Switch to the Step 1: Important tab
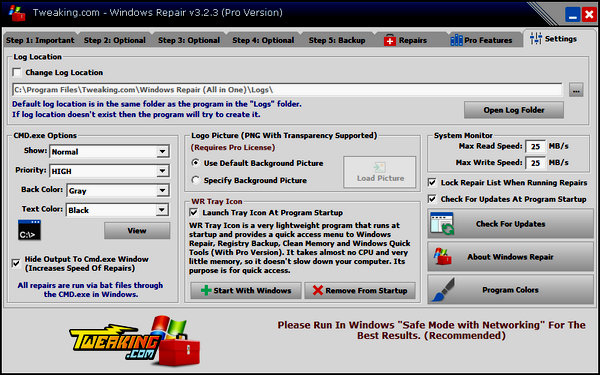The height and width of the screenshot is (375, 600). pyautogui.click(x=40, y=40)
